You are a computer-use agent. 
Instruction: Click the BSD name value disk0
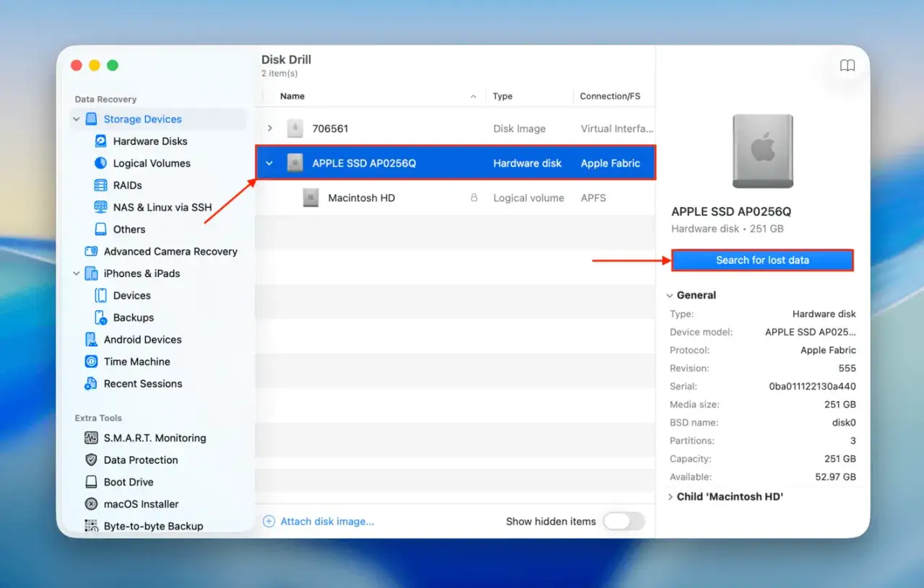point(844,423)
